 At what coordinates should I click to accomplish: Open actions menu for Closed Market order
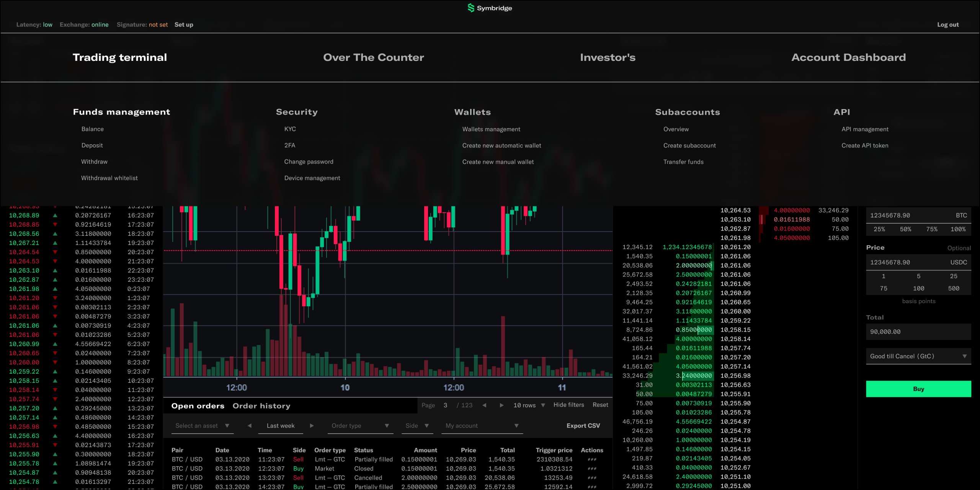[x=592, y=469]
